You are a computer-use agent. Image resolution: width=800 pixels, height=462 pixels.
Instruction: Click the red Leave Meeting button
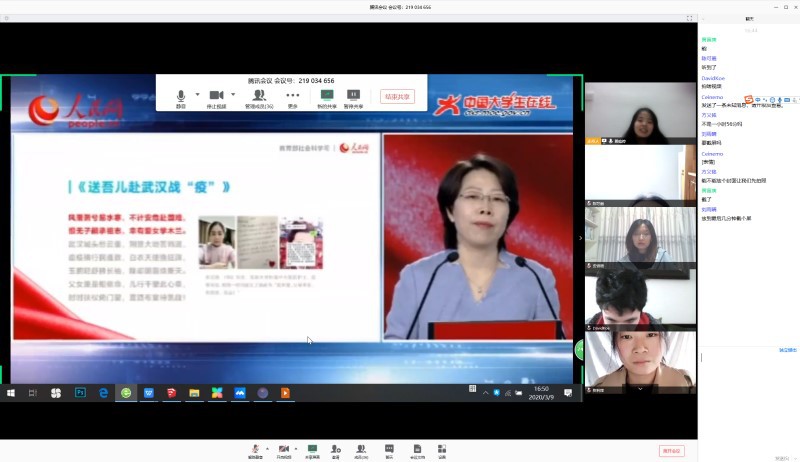pyautogui.click(x=672, y=451)
